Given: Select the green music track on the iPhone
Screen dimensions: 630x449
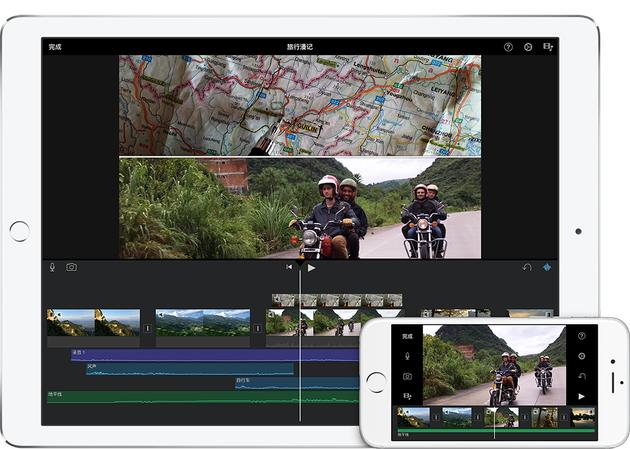Looking at the screenshot, I should tap(496, 431).
